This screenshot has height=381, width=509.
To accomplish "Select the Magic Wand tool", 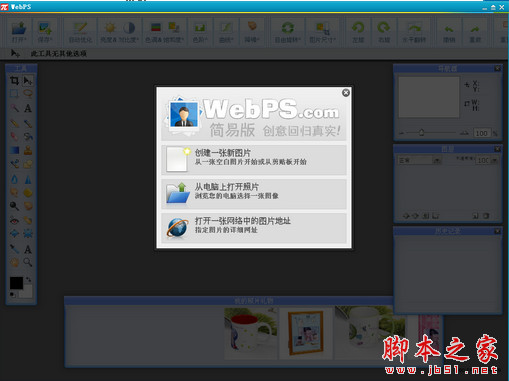I will 14,108.
